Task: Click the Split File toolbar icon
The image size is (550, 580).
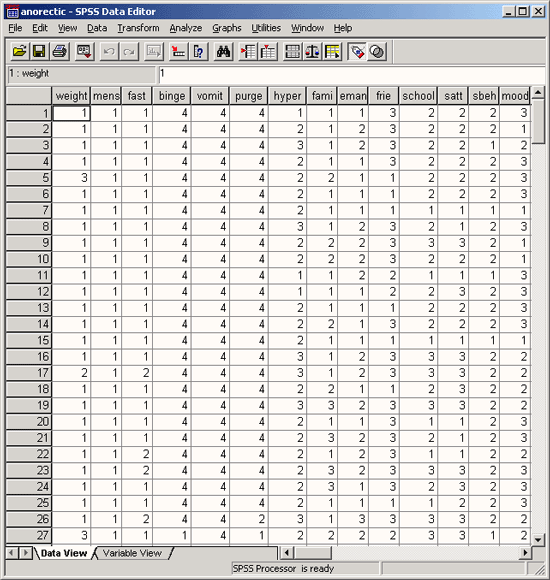Action: point(292,51)
